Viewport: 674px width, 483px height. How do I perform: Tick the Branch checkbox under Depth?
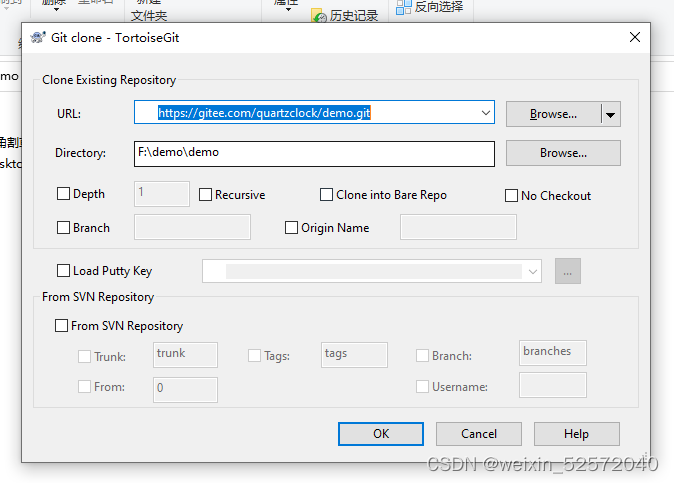[x=63, y=227]
